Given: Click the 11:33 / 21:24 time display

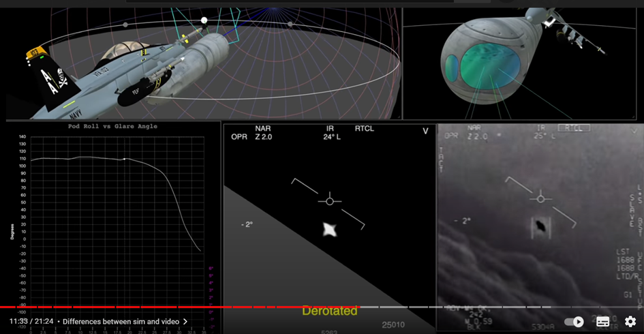Looking at the screenshot, I should tap(31, 322).
